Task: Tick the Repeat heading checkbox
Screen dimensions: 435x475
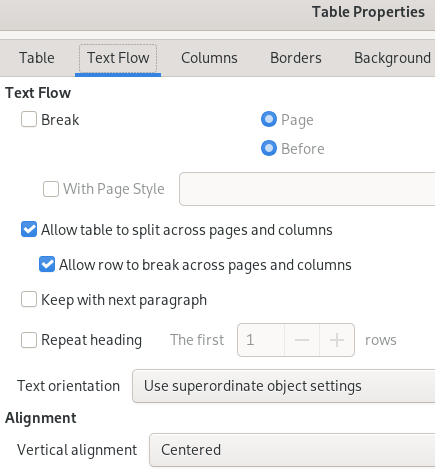Action: 29,340
